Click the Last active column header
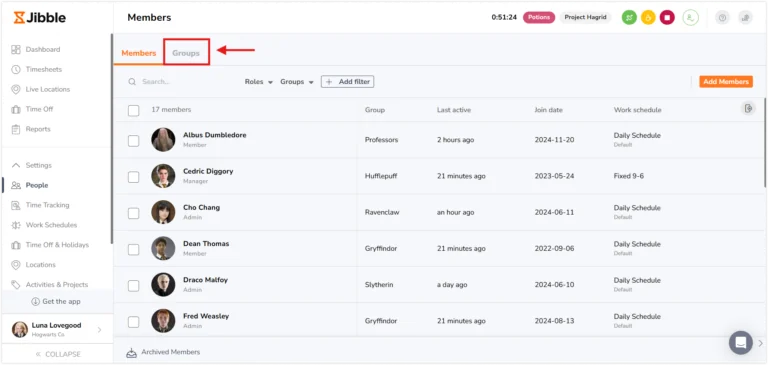Viewport: 768px width, 365px height. click(454, 110)
